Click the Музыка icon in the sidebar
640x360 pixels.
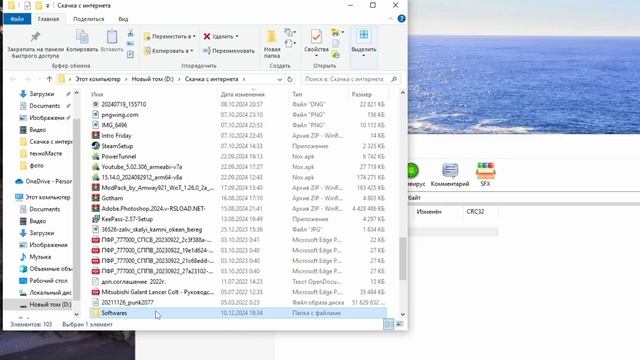click(23, 257)
